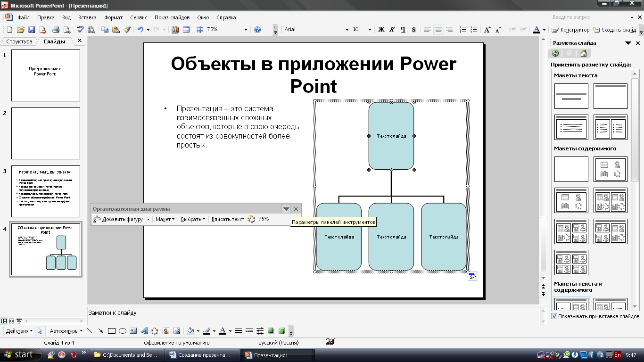Open the 'Выбрать' dropdown in the diagram toolbar
This screenshot has height=362, width=644.
pyautogui.click(x=193, y=219)
